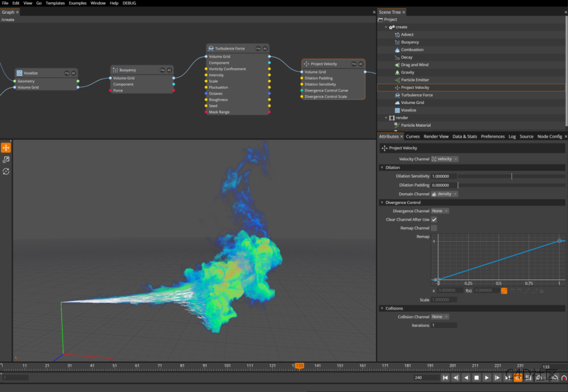
Task: Select the Scale tool in the viewport
Action: coord(6,159)
